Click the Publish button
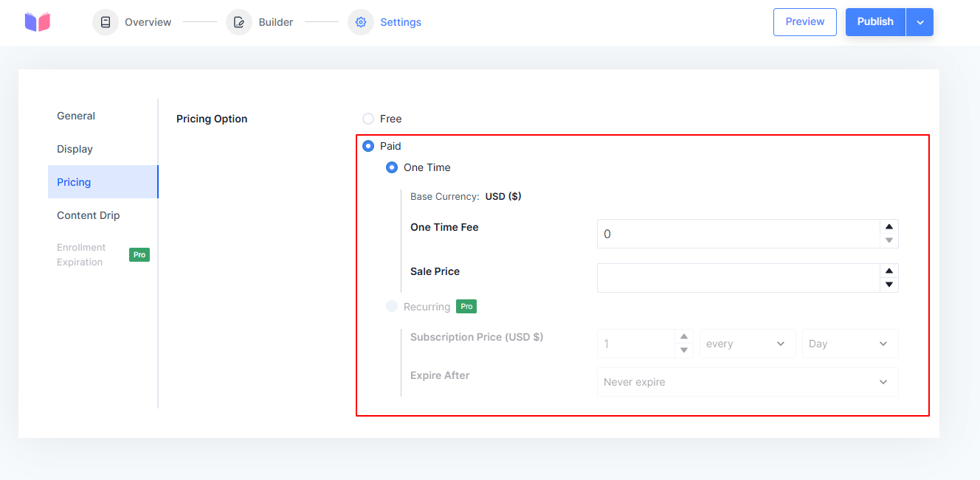 pos(875,22)
